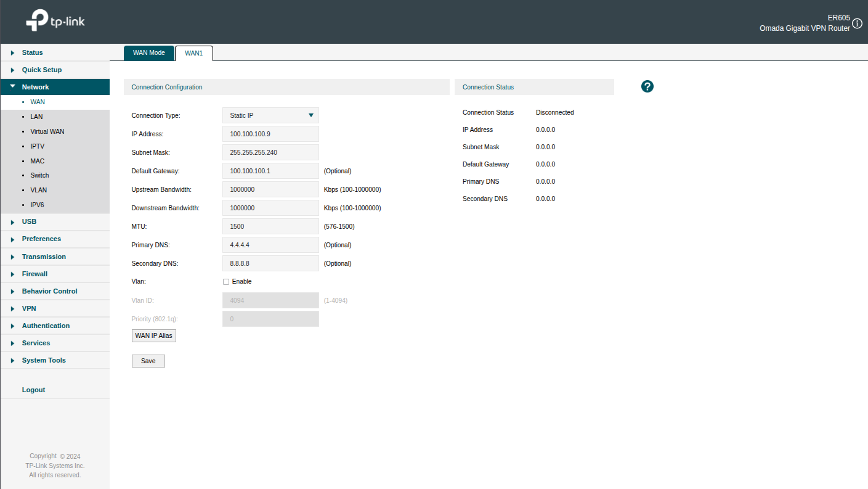This screenshot has width=868, height=489.
Task: Expand the VPN menu
Action: pyautogui.click(x=55, y=308)
